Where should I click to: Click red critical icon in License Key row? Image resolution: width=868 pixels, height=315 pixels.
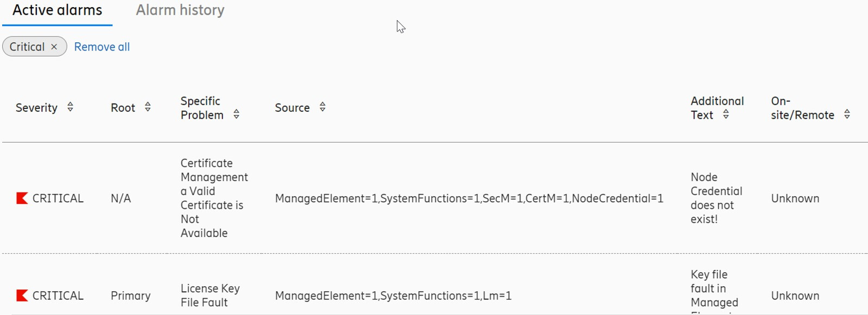click(22, 295)
